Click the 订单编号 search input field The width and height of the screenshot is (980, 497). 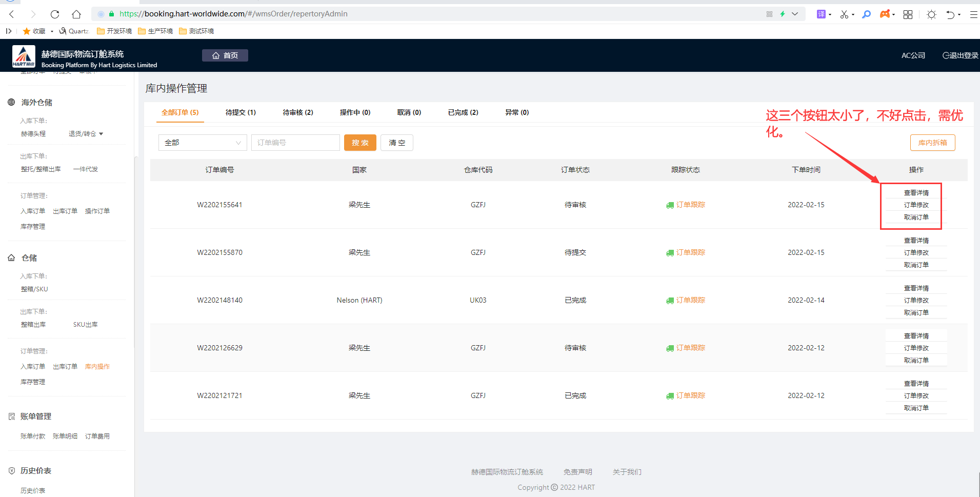point(295,143)
